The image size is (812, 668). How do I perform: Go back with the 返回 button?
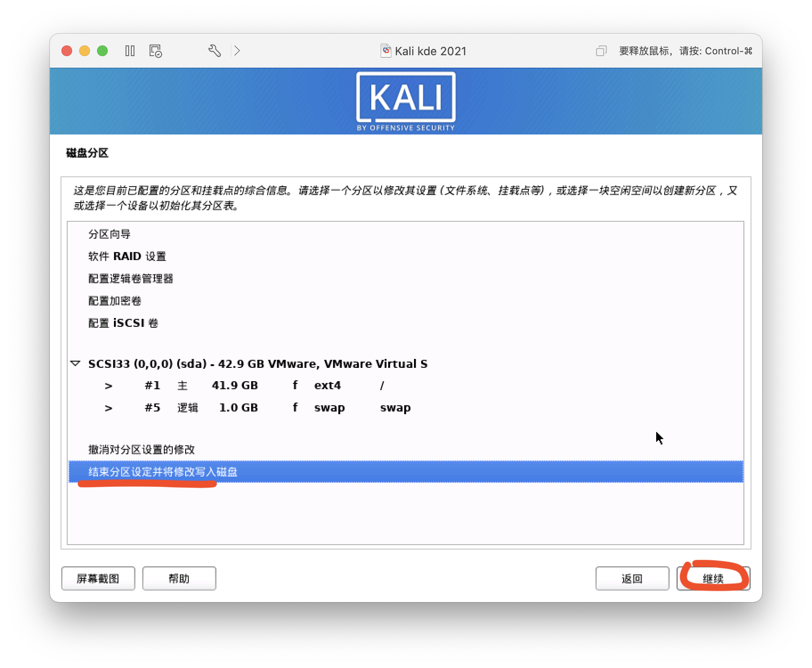[x=632, y=578]
